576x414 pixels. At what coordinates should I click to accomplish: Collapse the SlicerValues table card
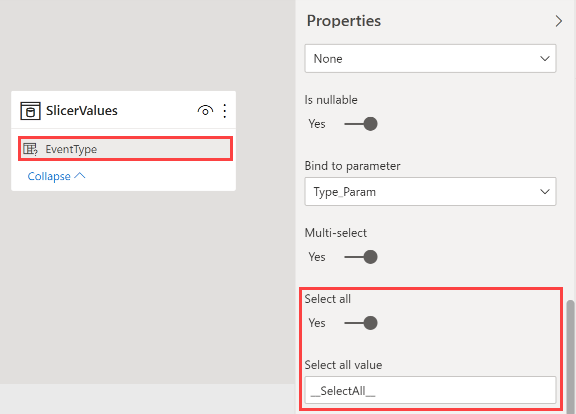click(56, 176)
